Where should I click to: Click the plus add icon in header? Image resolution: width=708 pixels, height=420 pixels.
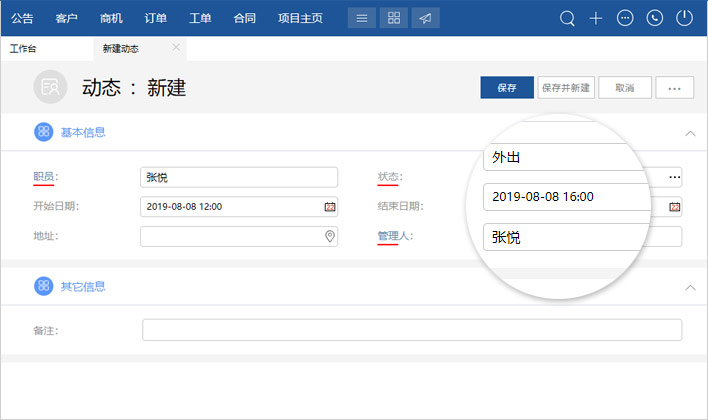pos(596,18)
